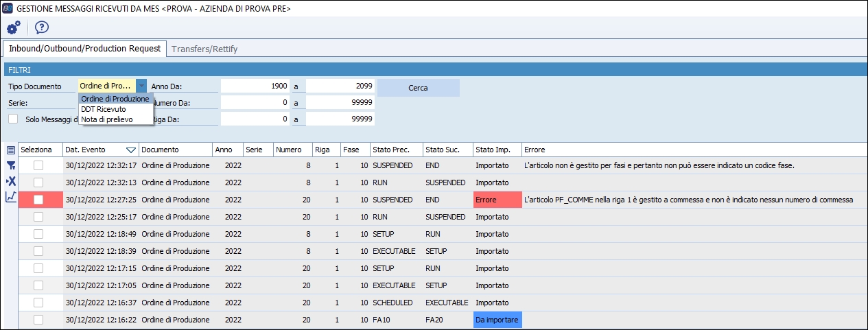Image resolution: width=868 pixels, height=330 pixels.
Task: Click the blue Da importare status cell
Action: pos(497,320)
